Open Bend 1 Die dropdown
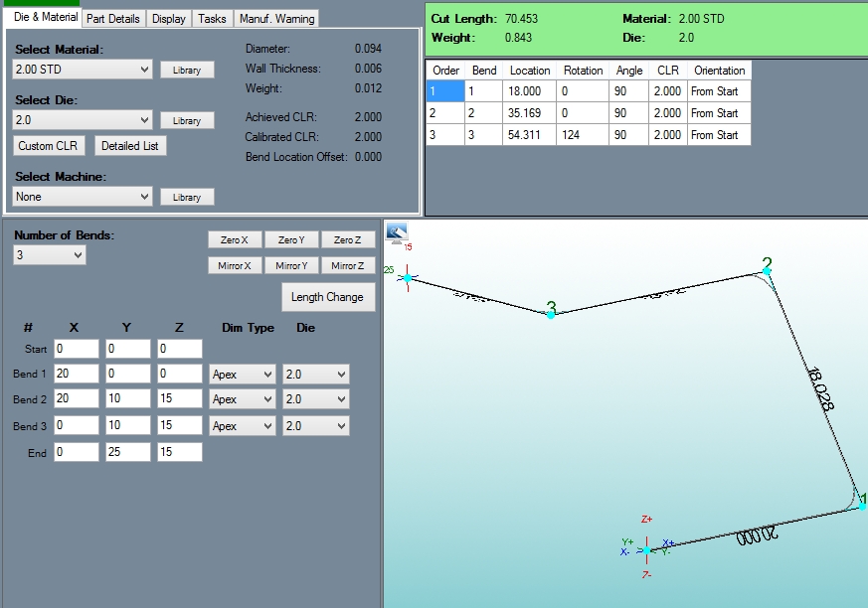 [x=315, y=375]
